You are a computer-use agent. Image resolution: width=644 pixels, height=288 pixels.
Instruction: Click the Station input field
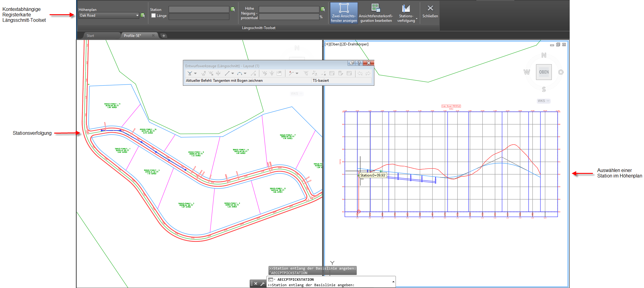[x=199, y=9]
